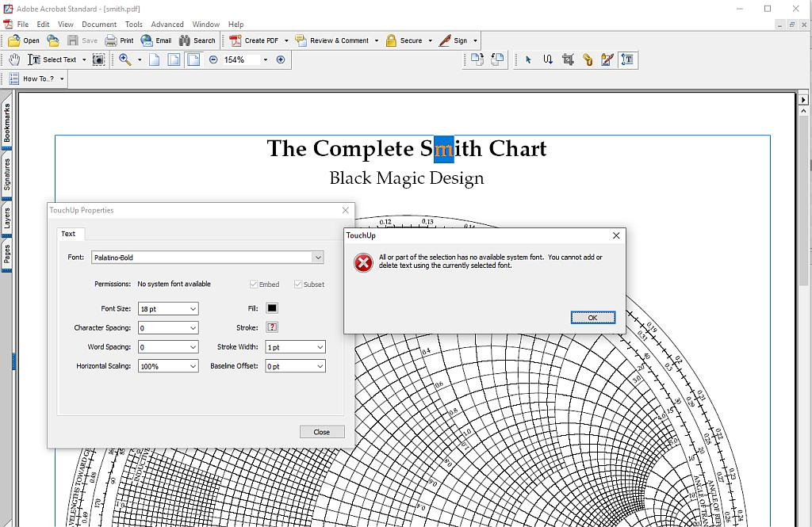Select the Zoom In magnifier tool
The width and height of the screenshot is (812, 527).
coord(124,59)
